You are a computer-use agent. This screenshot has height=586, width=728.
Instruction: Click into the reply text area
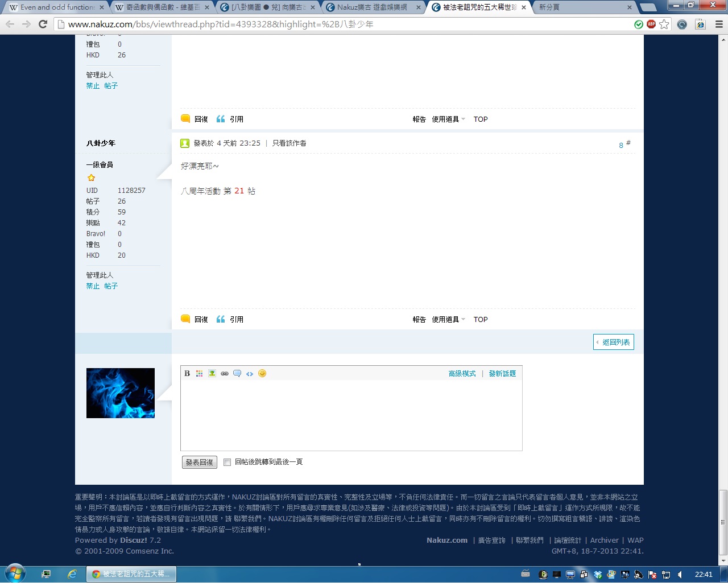[351, 415]
